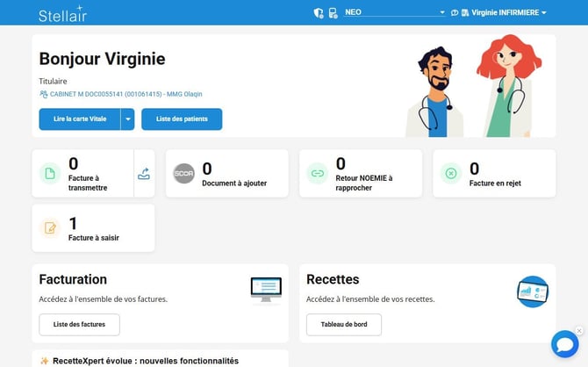Screen dimensions: 588x367
Task: Open the Facture à transmettre document icon
Action: click(50, 174)
